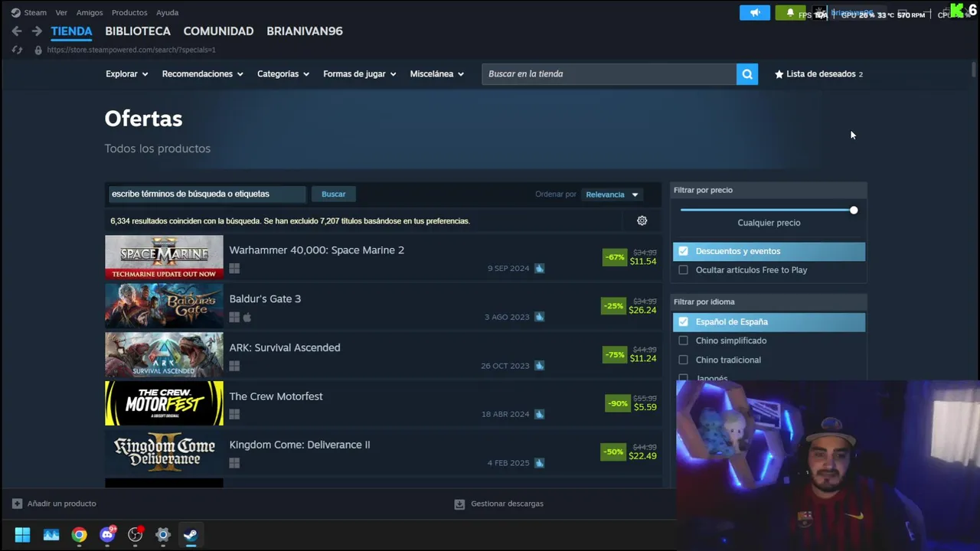
Task: Open the Relevancia sort dropdown
Action: point(612,194)
